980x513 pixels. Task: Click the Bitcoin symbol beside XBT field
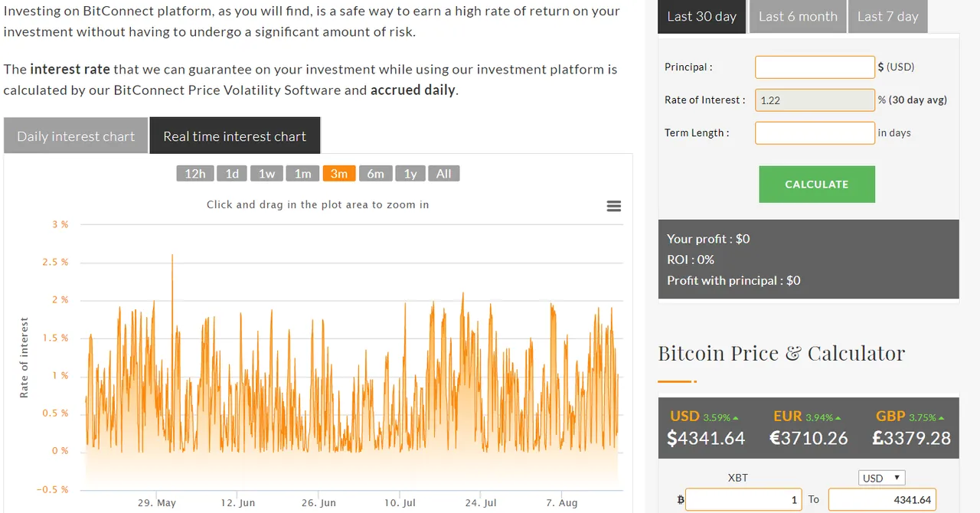click(680, 500)
